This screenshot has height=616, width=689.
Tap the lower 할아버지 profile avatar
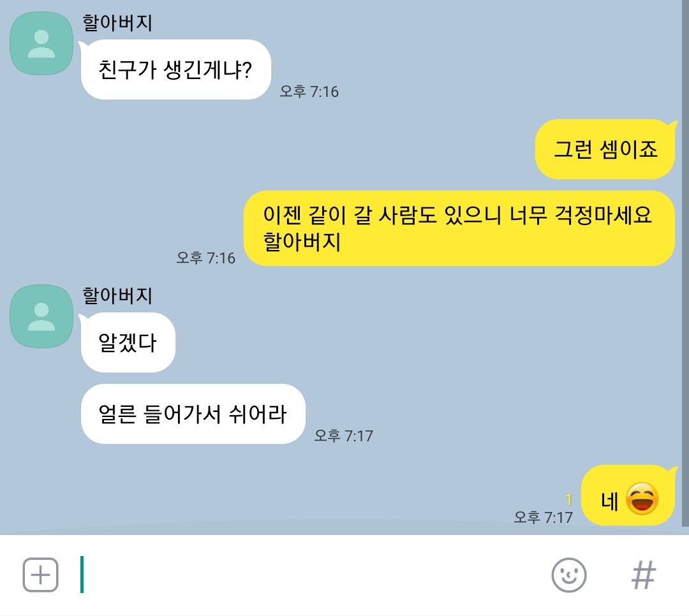pos(41,316)
